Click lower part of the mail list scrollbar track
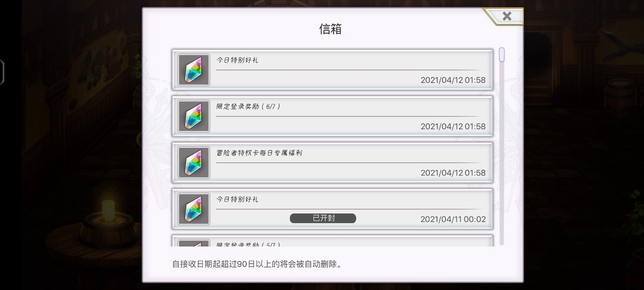The width and height of the screenshot is (644, 290). (x=502, y=209)
